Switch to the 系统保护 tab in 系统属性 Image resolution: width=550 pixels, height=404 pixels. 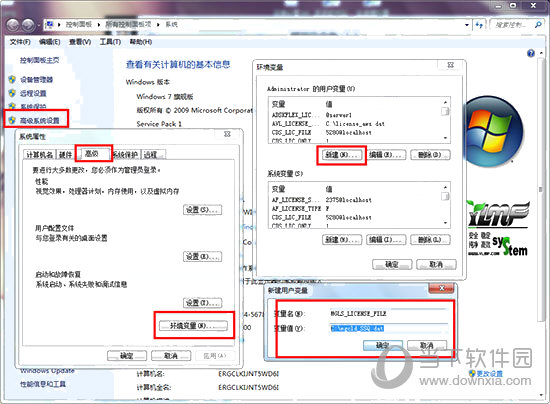tap(125, 155)
